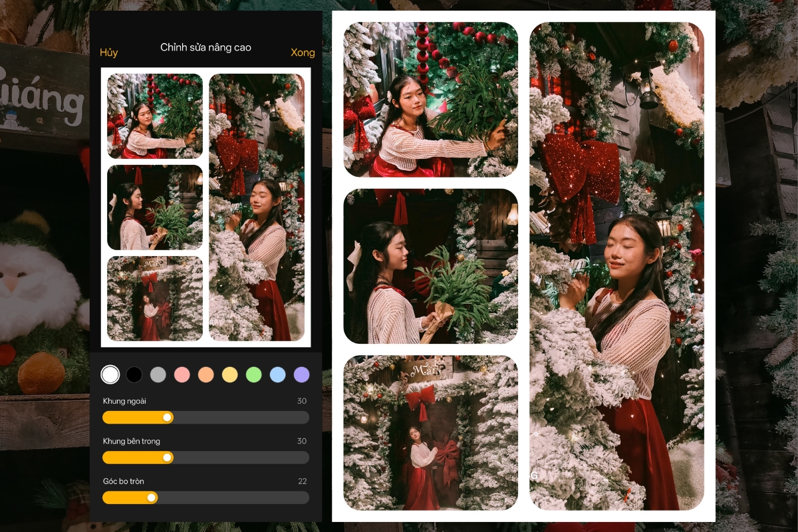Click the Góc bo tròn value 22
Screen dimensions: 798x532
303,481
